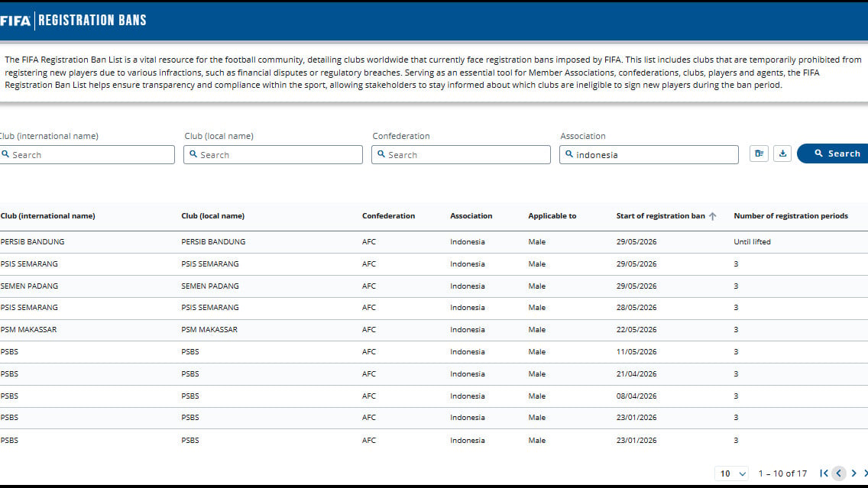Sort by Association column header
The height and width of the screenshot is (488, 868).
coord(471,216)
